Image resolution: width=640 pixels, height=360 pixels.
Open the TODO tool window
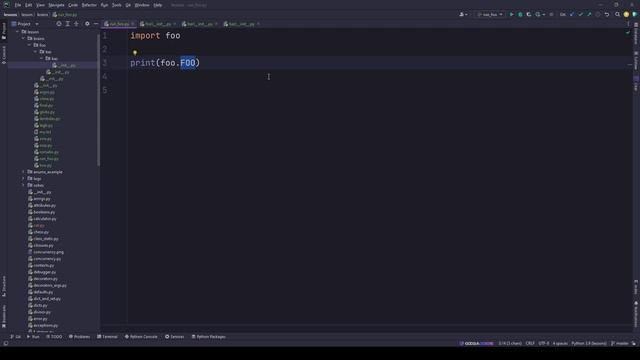point(54,337)
